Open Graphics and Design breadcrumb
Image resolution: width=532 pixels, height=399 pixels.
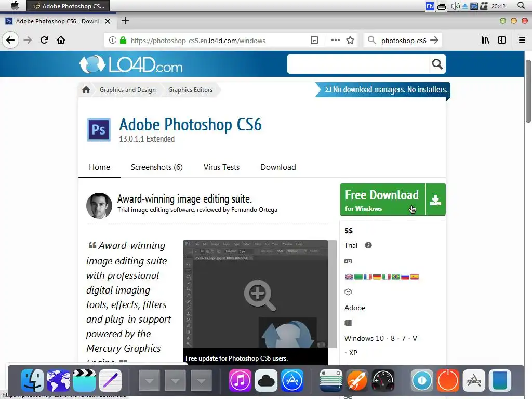[128, 89]
